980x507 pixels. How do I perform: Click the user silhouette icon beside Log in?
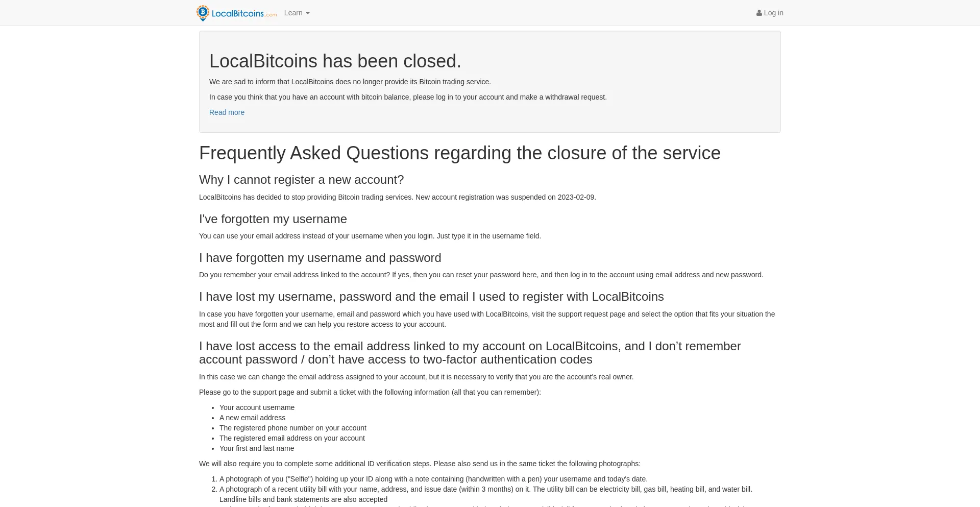click(759, 13)
